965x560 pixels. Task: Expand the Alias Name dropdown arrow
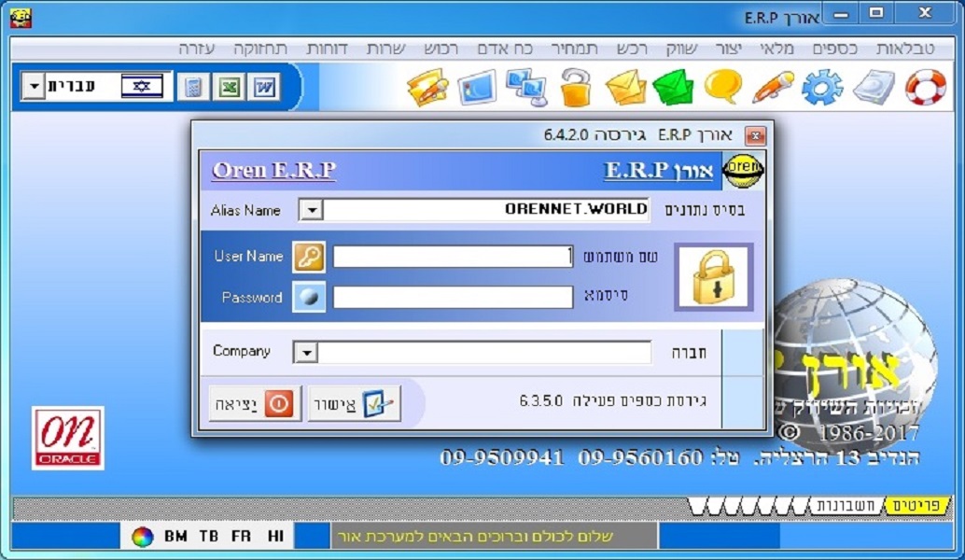pyautogui.click(x=312, y=210)
